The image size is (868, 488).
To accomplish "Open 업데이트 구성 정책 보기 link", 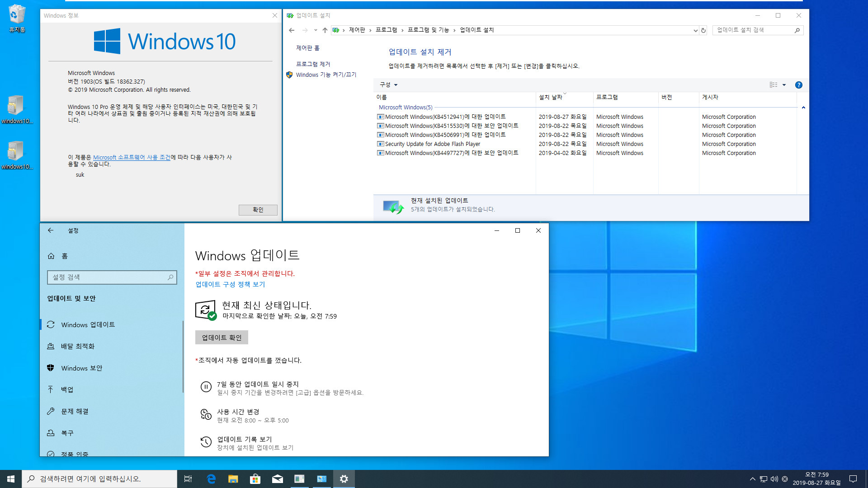I will pyautogui.click(x=230, y=284).
